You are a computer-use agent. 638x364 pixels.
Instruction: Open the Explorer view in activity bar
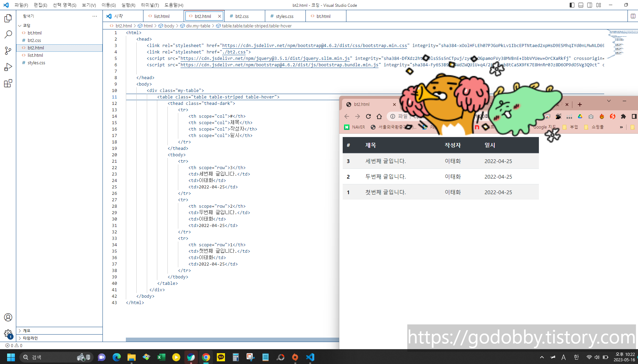coord(8,18)
